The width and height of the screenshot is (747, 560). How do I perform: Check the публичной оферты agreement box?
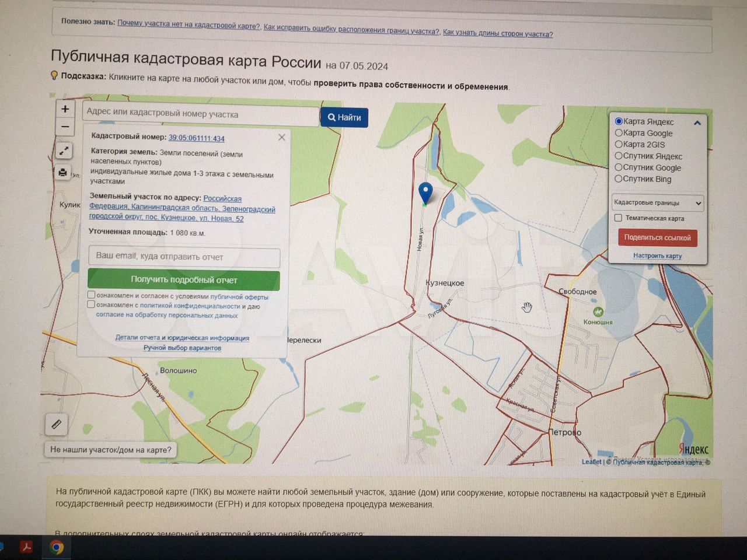pos(91,295)
